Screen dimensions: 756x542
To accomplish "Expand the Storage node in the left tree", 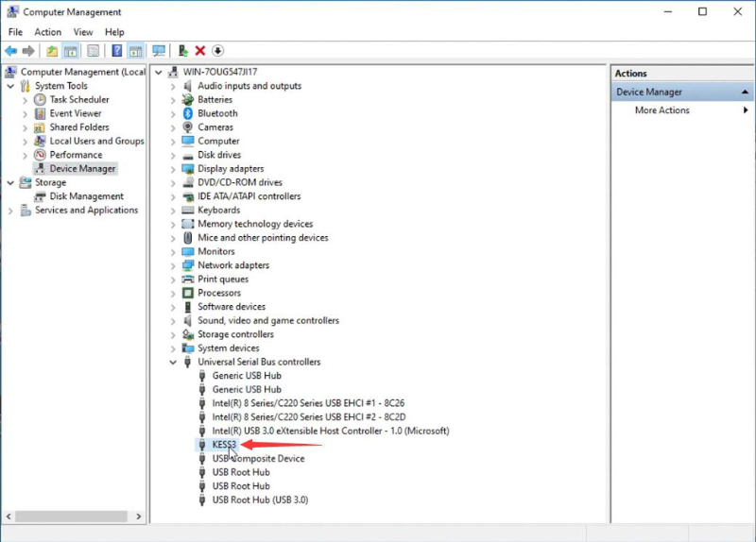I will (10, 183).
